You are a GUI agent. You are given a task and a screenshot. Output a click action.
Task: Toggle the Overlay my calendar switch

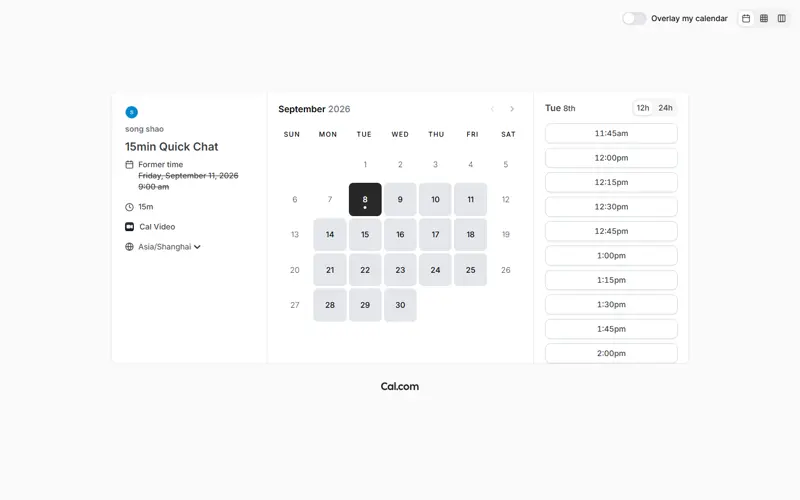(x=634, y=18)
